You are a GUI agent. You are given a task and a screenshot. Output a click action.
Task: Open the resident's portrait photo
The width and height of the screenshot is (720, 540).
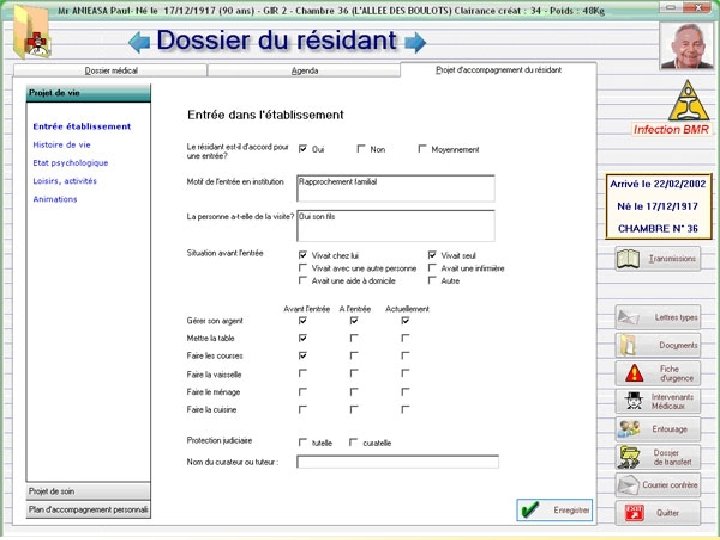[687, 46]
